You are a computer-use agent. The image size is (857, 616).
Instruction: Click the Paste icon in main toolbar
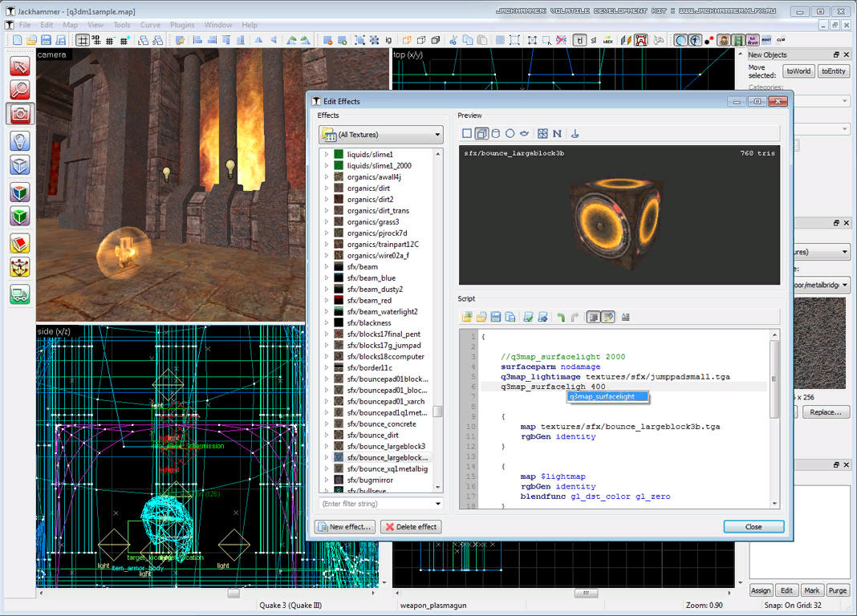(482, 40)
